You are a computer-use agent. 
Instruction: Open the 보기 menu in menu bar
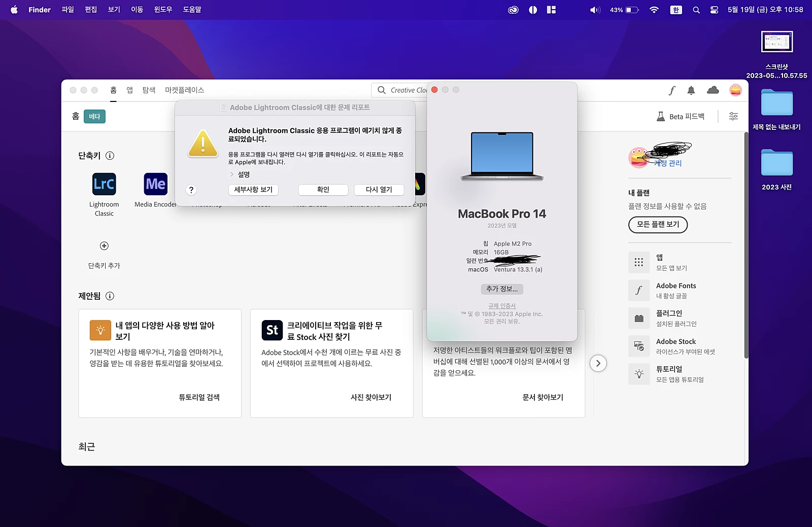(114, 10)
